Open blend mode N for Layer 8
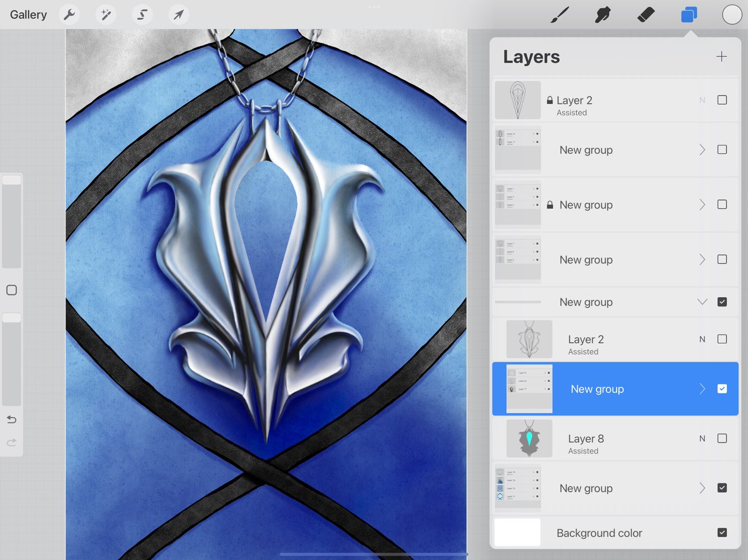The height and width of the screenshot is (560, 748). tap(702, 439)
